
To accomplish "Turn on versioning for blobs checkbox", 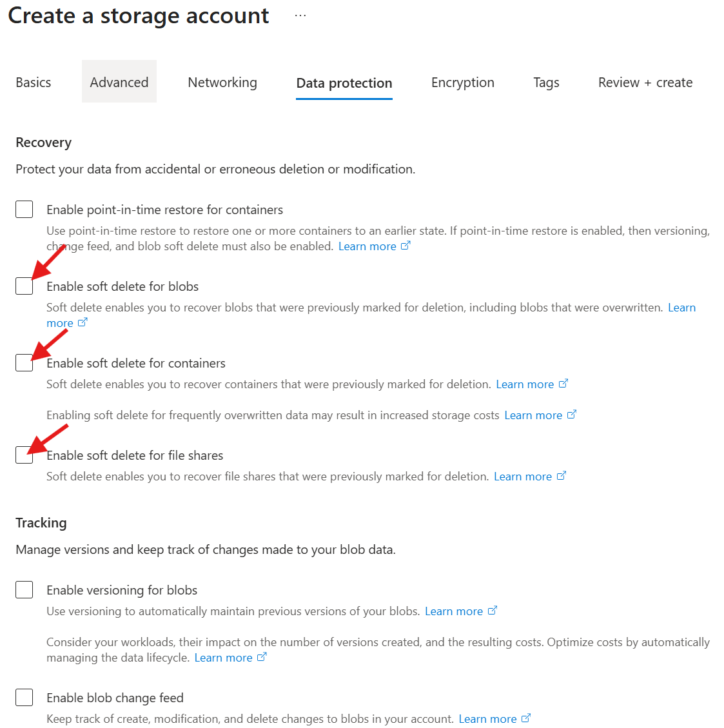I will (x=24, y=590).
